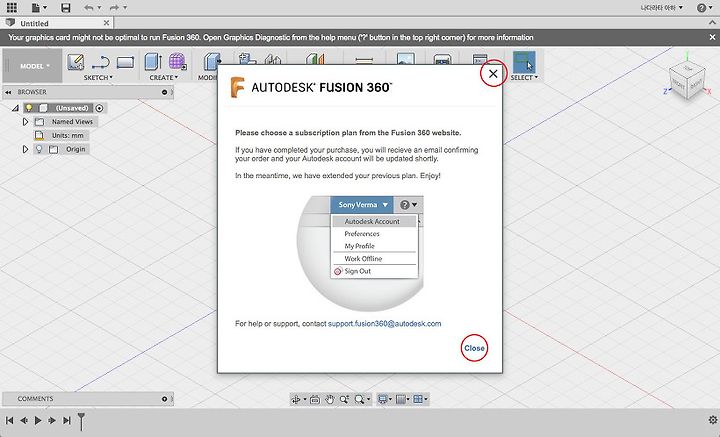This screenshot has width=720, height=437.
Task: Click the File document icon
Action: point(36,7)
